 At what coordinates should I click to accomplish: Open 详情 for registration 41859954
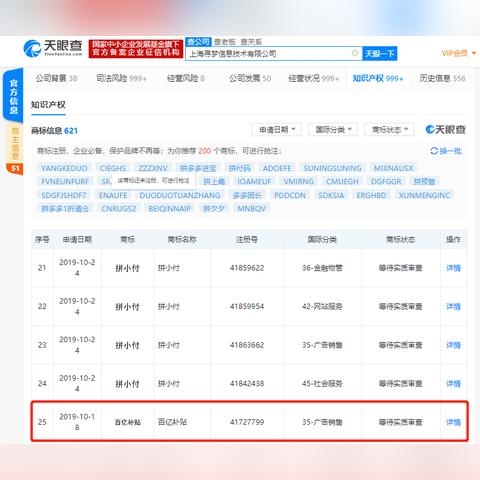(453, 306)
